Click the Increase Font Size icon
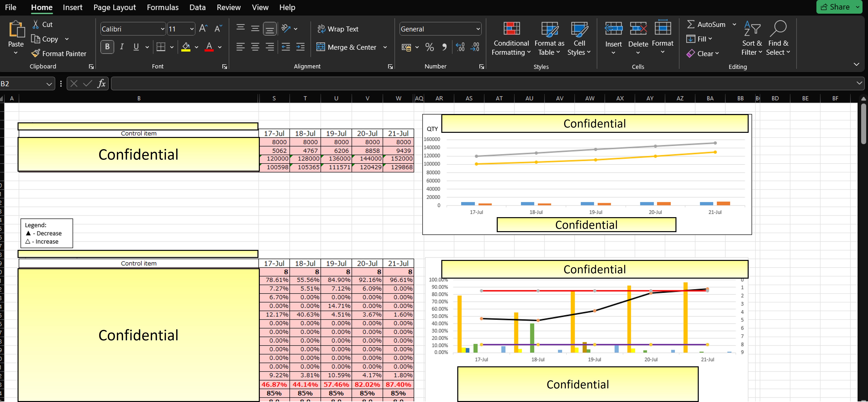This screenshot has height=402, width=868. [x=203, y=29]
